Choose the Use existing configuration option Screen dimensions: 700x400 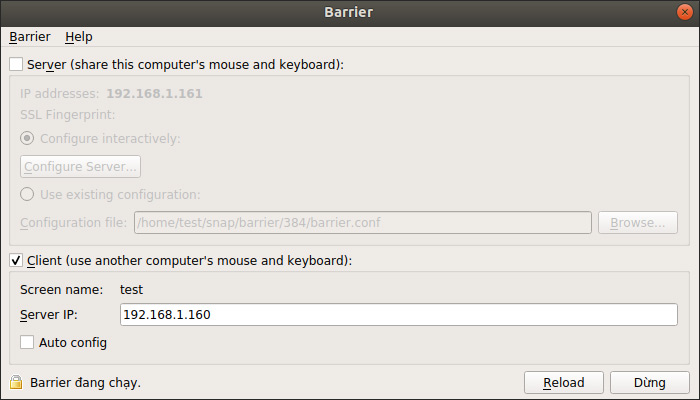tap(27, 194)
